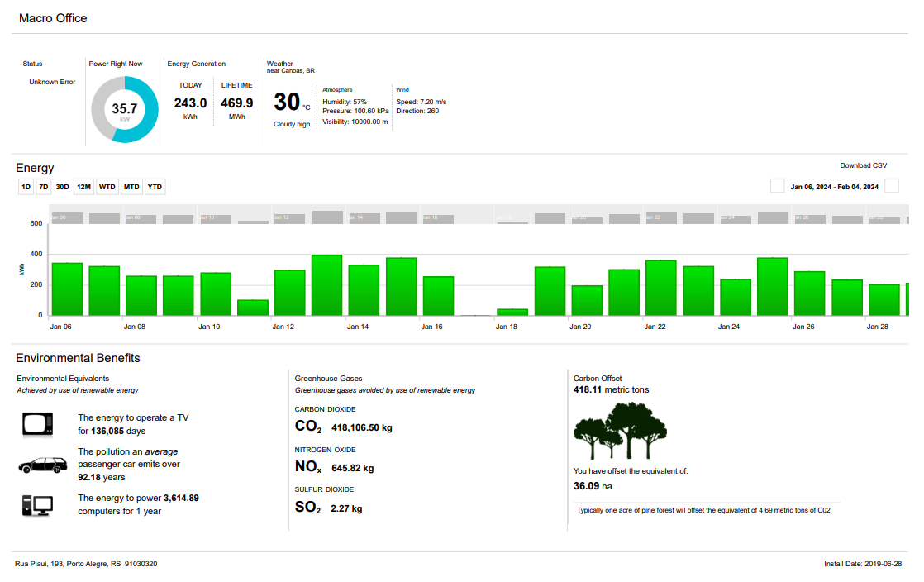Click the Macro Office site title

pos(53,18)
